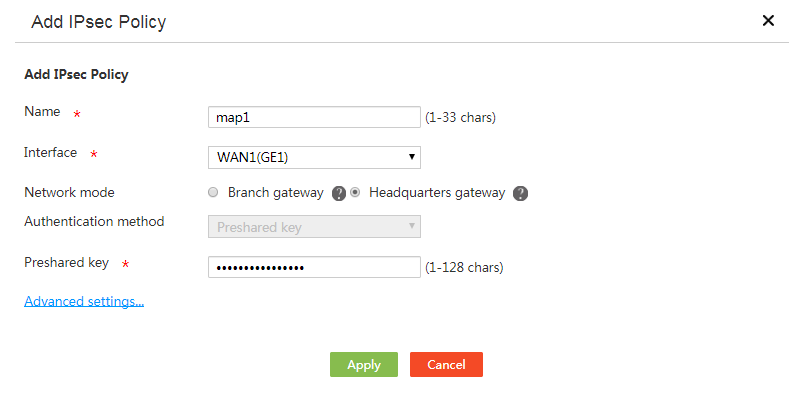Open the Authentication method Preshared key dropdown
The image size is (799, 399).
click(x=314, y=227)
